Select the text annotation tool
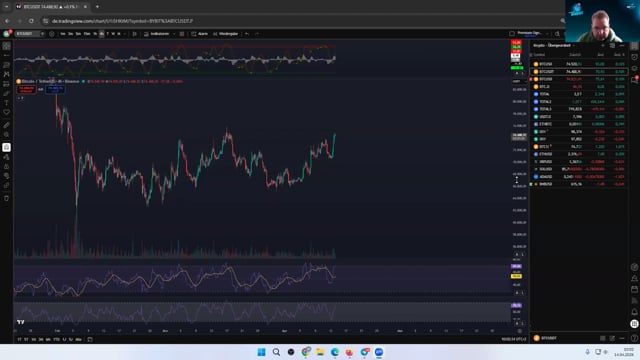 (7, 103)
